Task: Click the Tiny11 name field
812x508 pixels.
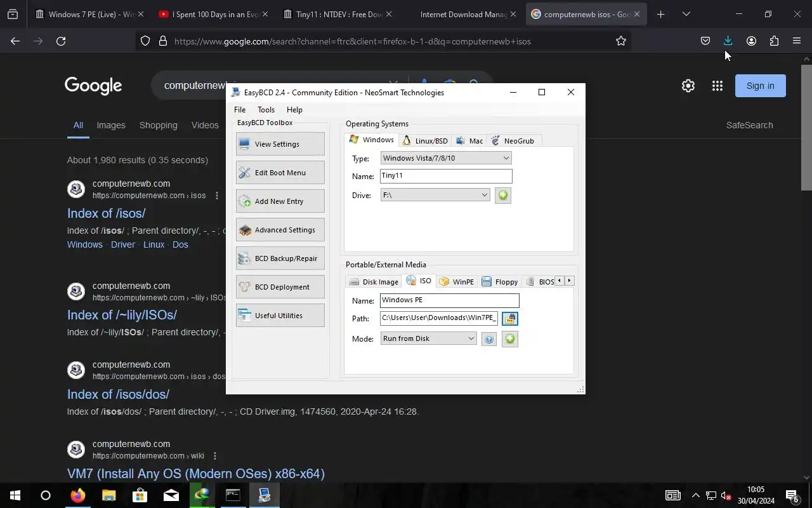Action: 446,176
